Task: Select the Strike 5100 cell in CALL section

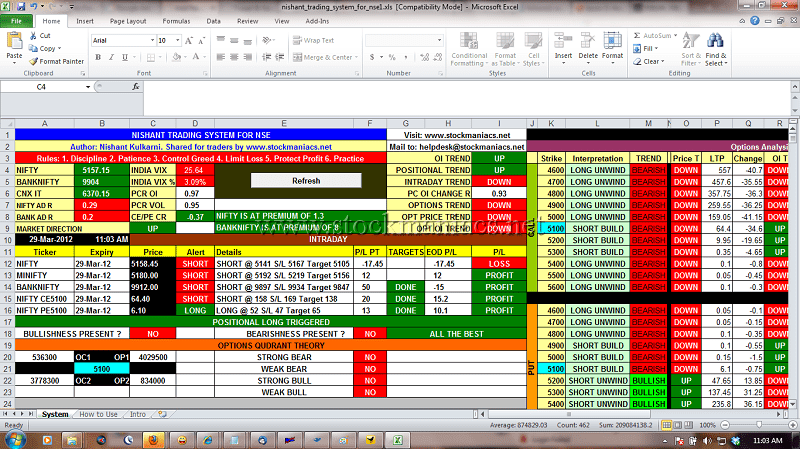Action: pos(552,229)
